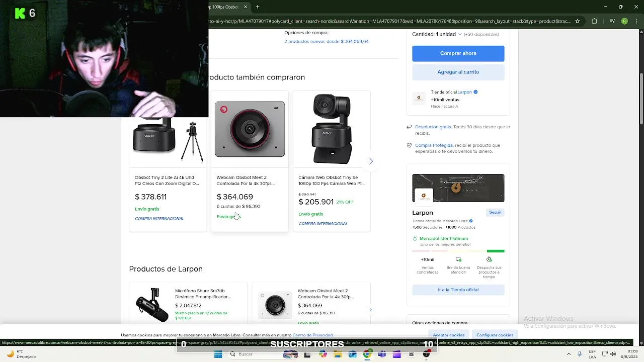Click the Despacha sus productos a tiempo icon
Screen dimensions: 644x362
[489, 259]
